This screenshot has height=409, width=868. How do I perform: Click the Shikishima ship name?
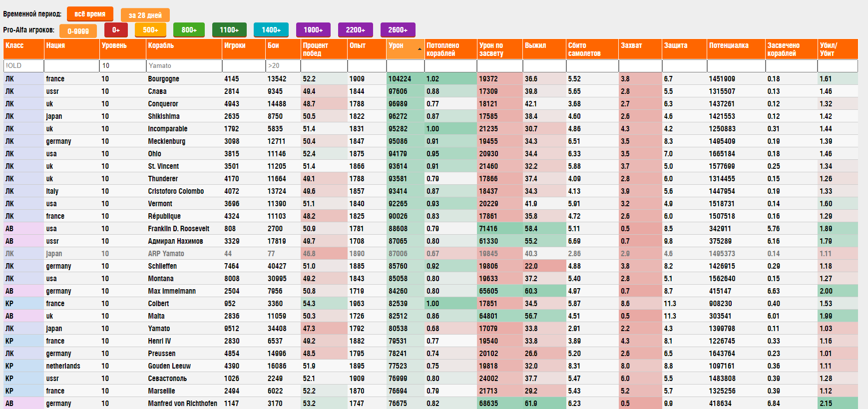point(164,116)
